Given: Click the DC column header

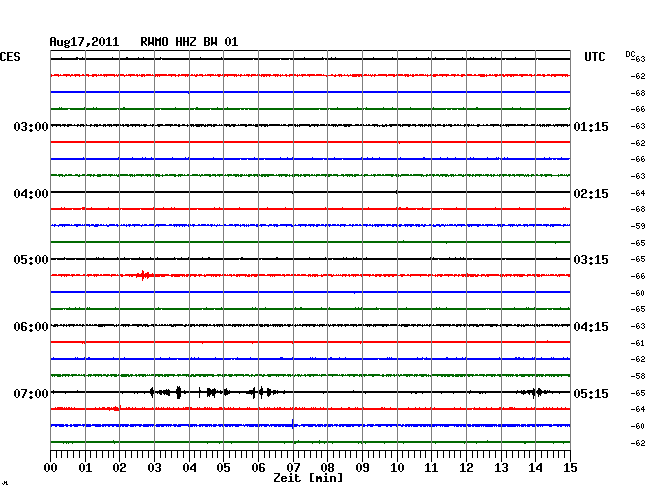Looking at the screenshot, I should click(x=630, y=54).
